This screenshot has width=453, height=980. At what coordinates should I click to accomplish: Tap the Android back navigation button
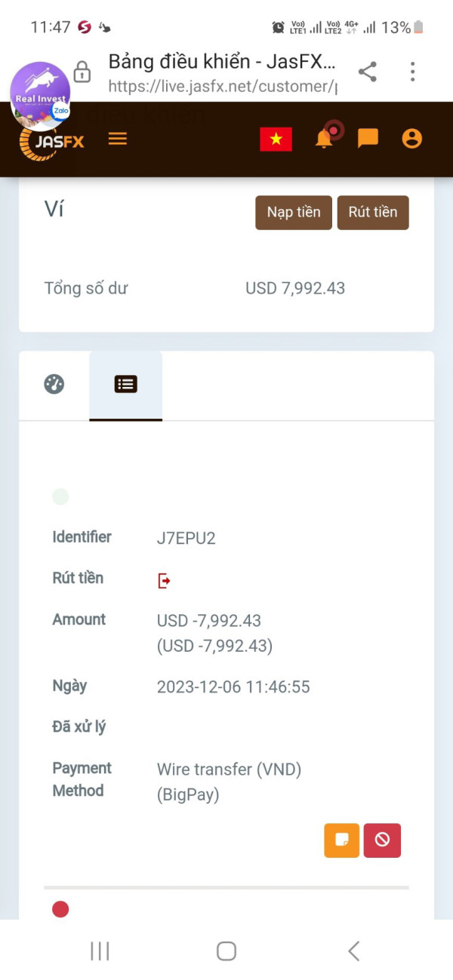pos(353,951)
